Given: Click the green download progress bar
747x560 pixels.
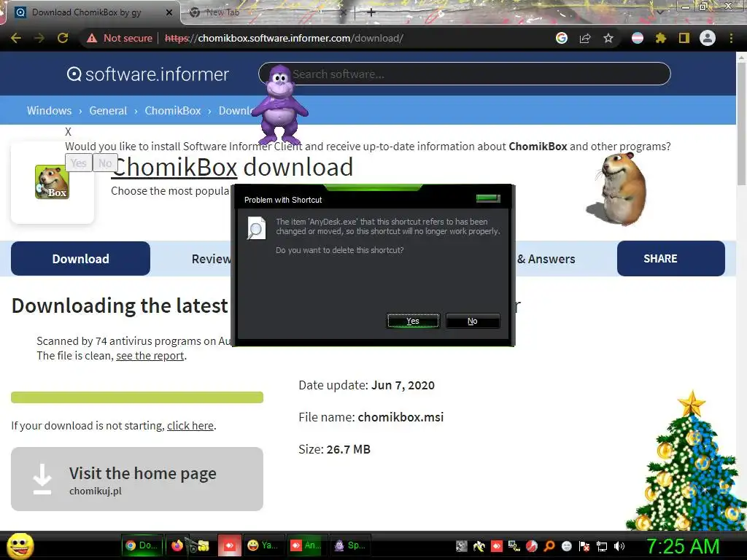Looking at the screenshot, I should [137, 397].
